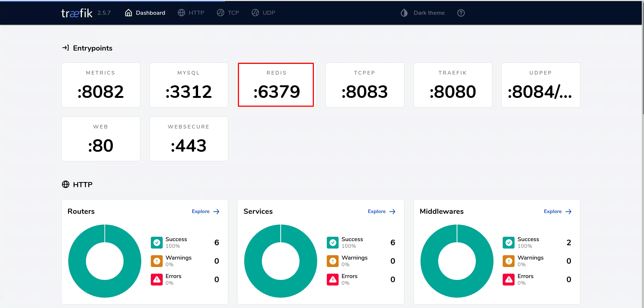The height and width of the screenshot is (308, 644).
Task: Click the globe icon beside HTTP heading
Action: pos(66,184)
